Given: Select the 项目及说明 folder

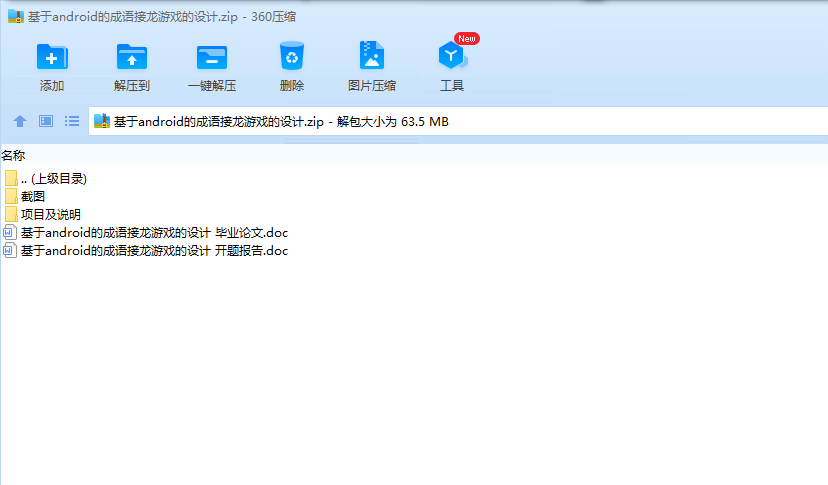Looking at the screenshot, I should point(42,214).
